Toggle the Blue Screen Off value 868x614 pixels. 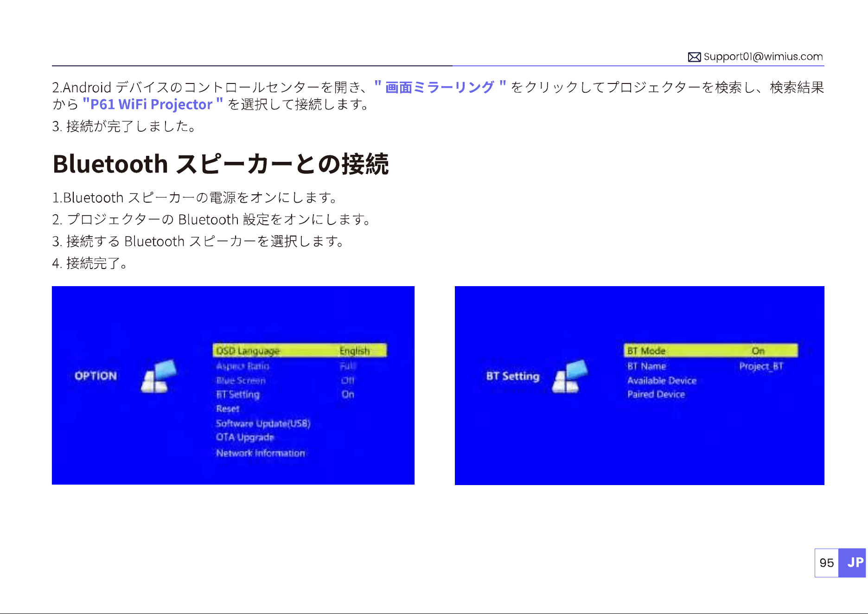[x=348, y=380]
